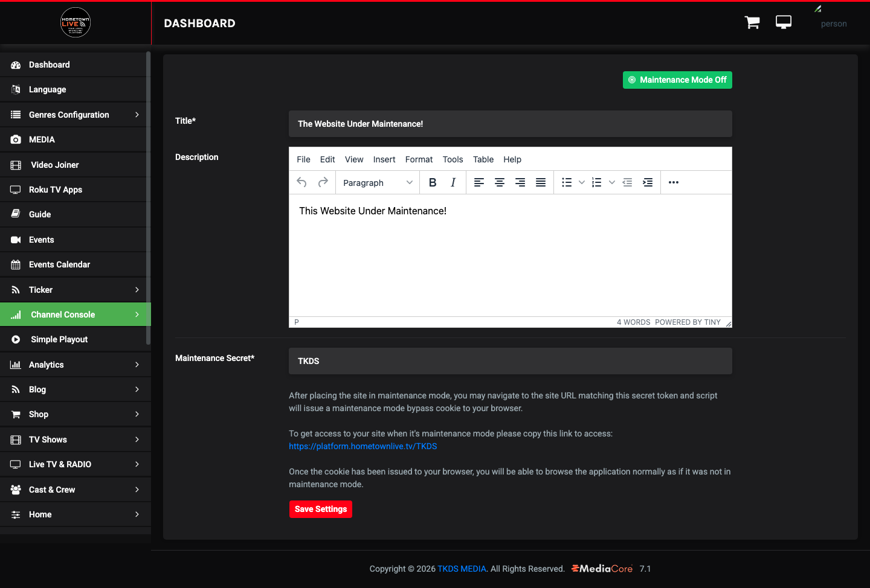This screenshot has height=588, width=870.
Task: Click the Hometown Live logo
Action: click(x=76, y=22)
